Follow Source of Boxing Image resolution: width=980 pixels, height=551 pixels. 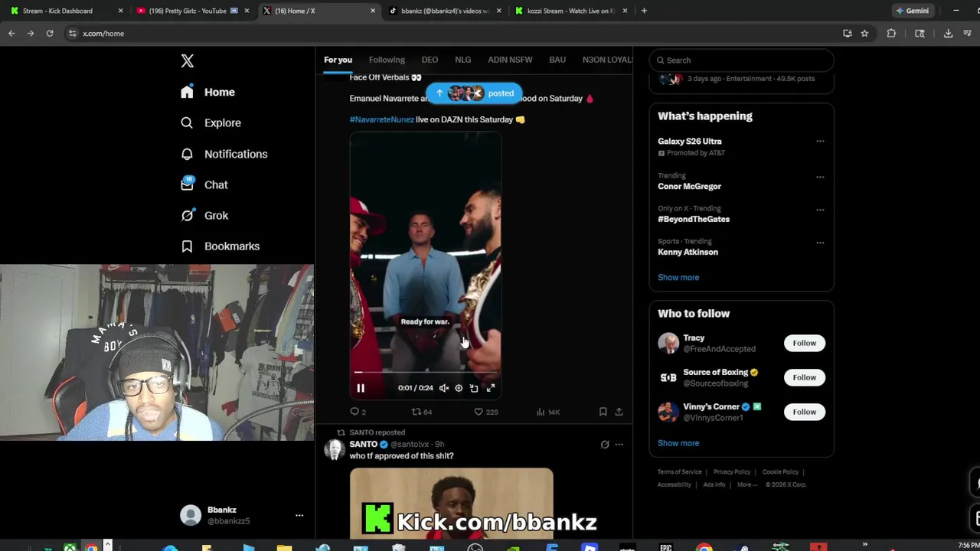point(804,377)
